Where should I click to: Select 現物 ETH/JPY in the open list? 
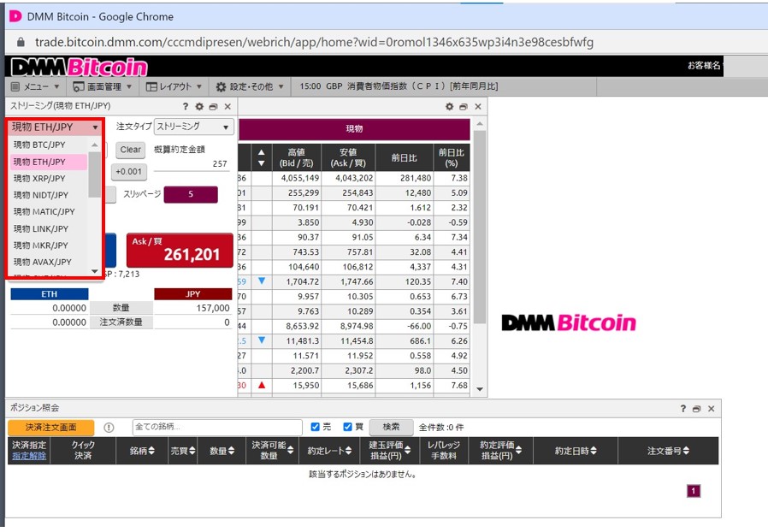[x=49, y=162]
